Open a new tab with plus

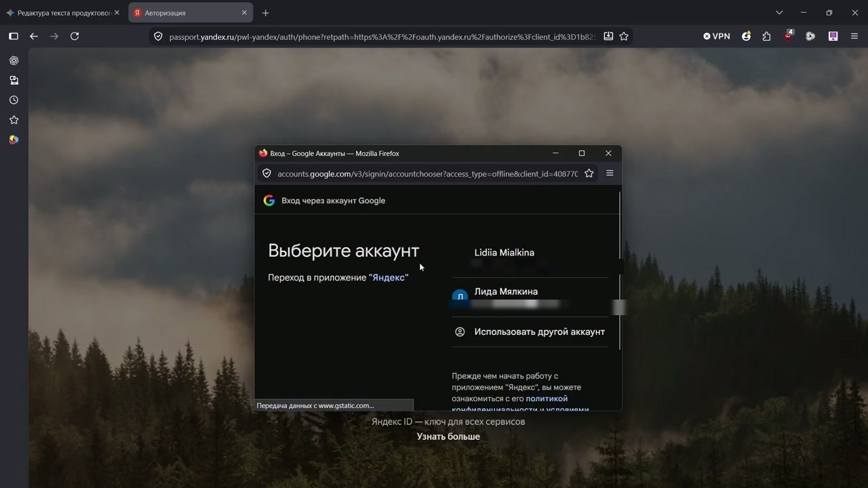pos(265,13)
